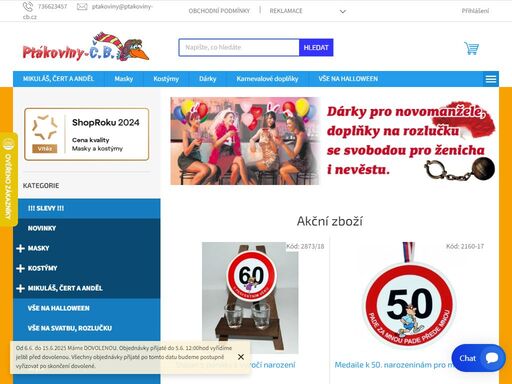
Task: Click the ptakoviny email address
Action: click(87, 11)
